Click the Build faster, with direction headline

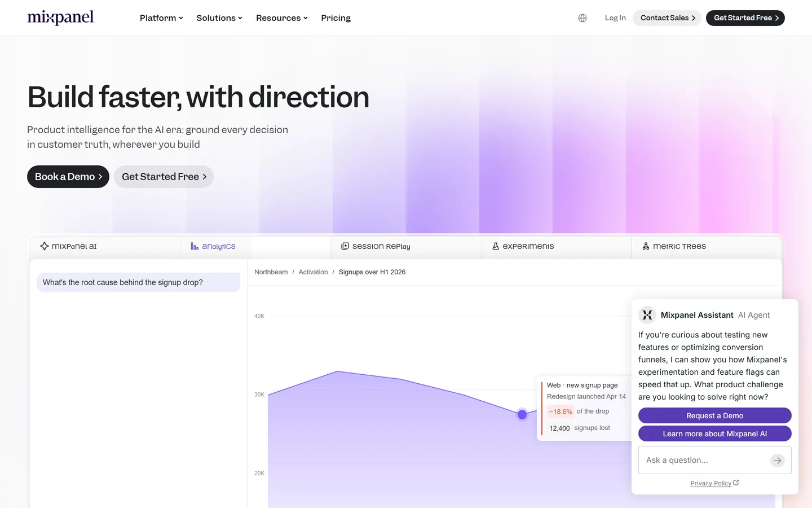click(x=198, y=97)
